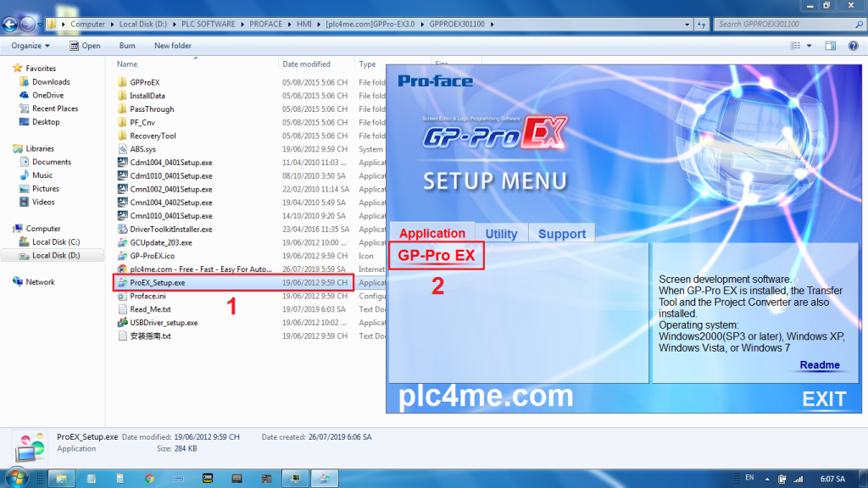Click the Windows Start orb
This screenshot has height=488, width=868.
click(x=19, y=479)
